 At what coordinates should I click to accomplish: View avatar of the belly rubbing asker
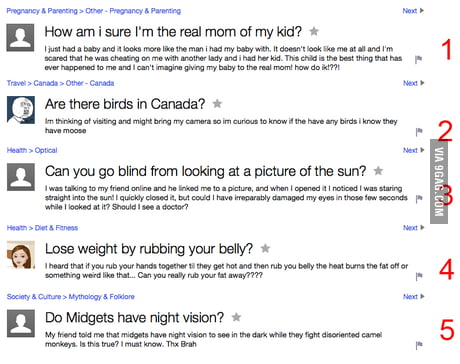[x=21, y=255]
